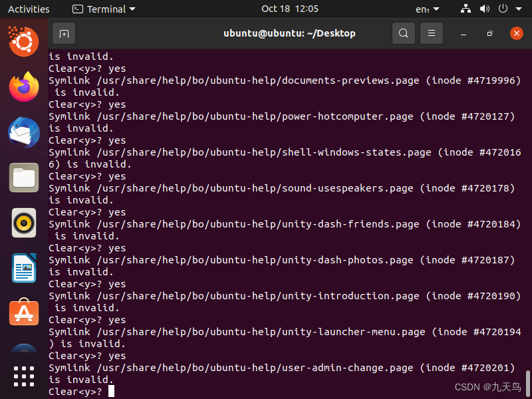The width and height of the screenshot is (532, 399).
Task: Open a new terminal tab
Action: 64,33
